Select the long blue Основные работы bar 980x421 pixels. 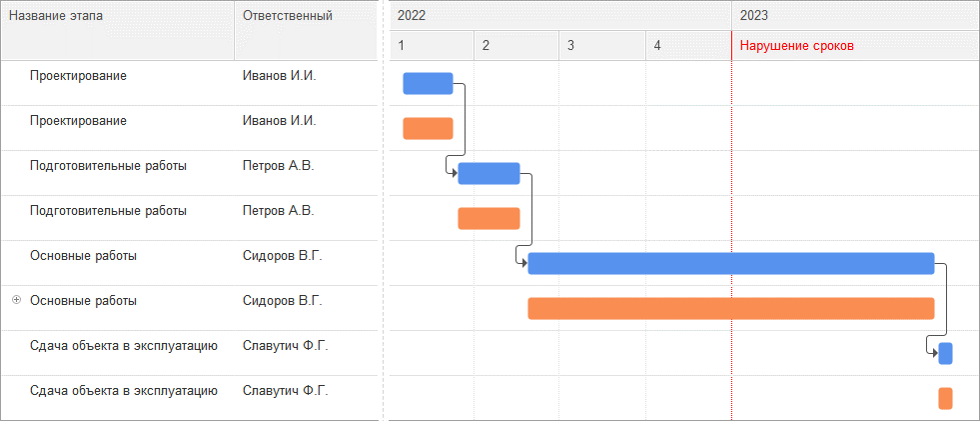tap(730, 263)
